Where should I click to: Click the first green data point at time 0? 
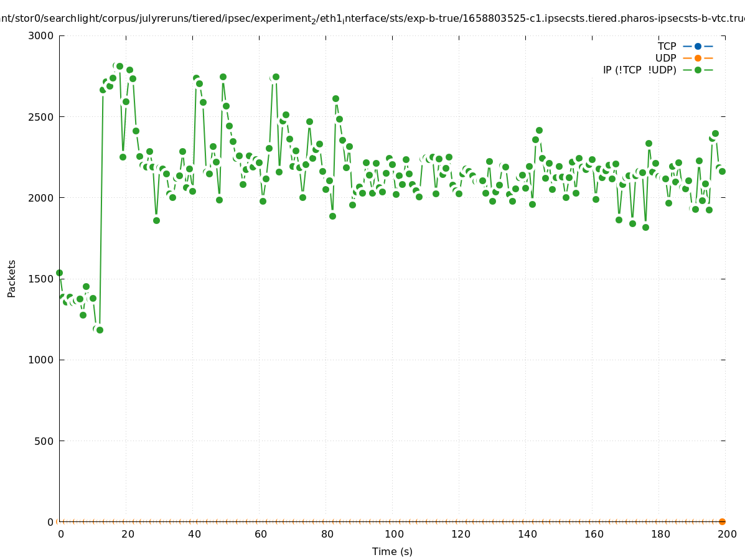click(x=59, y=273)
